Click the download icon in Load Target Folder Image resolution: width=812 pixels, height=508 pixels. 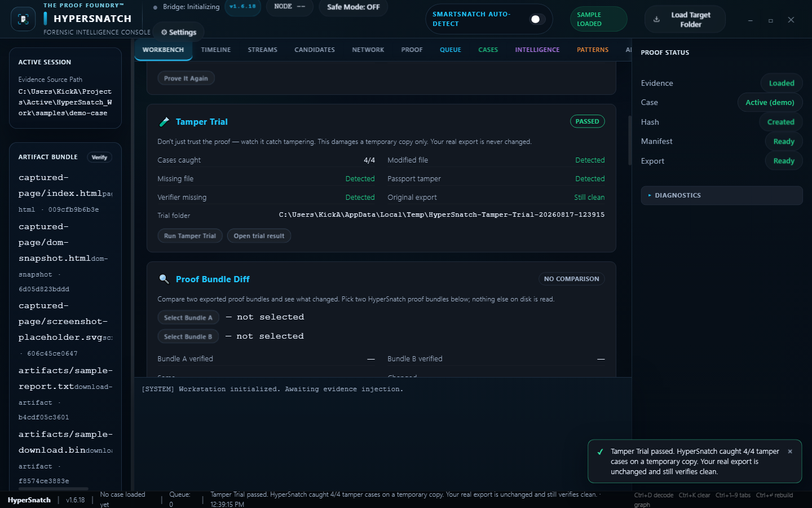(x=656, y=19)
